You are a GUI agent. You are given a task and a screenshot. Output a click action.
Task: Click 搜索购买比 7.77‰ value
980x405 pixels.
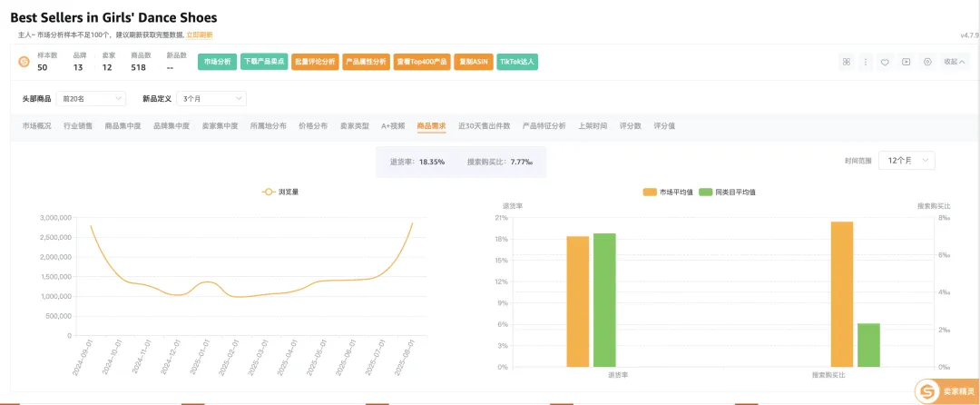tap(521, 162)
